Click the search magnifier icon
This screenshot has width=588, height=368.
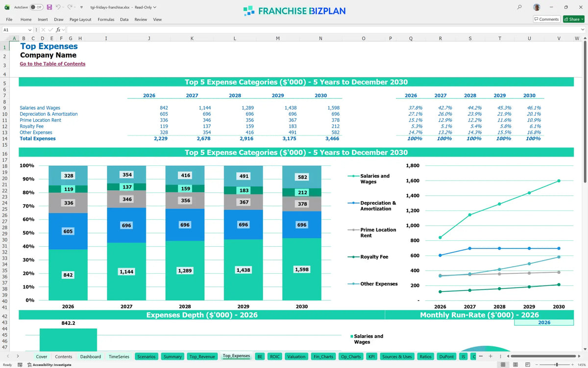519,7
